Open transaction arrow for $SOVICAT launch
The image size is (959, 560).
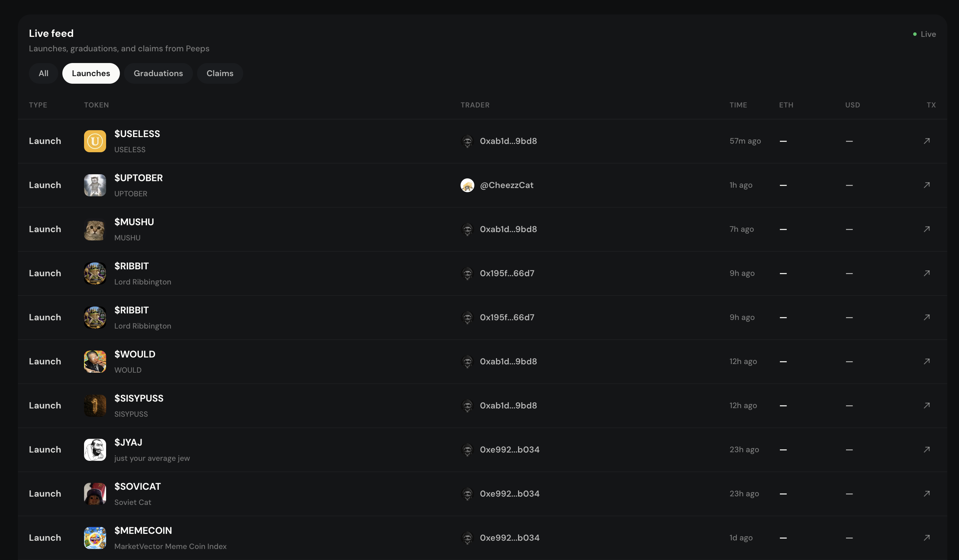pyautogui.click(x=927, y=494)
